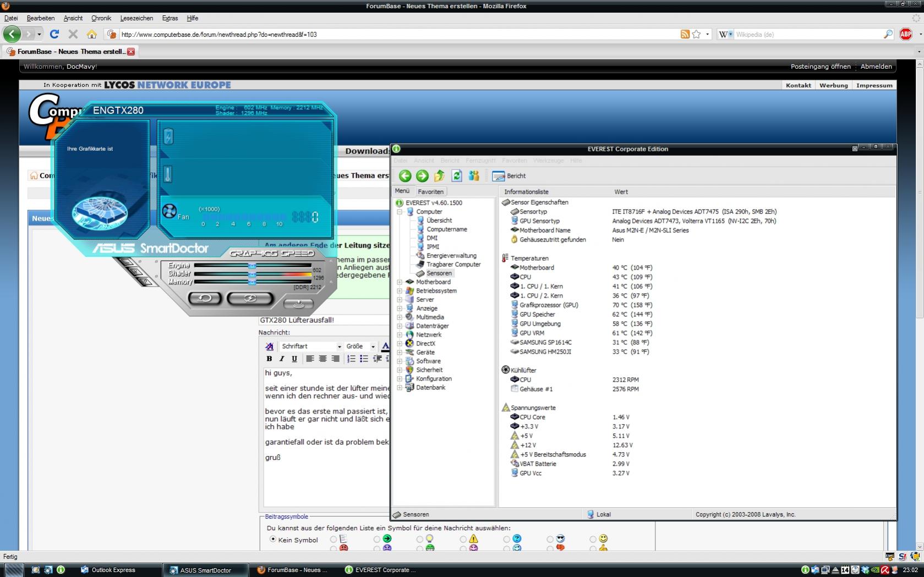Adjust the Memory clock slider in SmartDoctor
This screenshot has width=924, height=577.
click(x=252, y=282)
